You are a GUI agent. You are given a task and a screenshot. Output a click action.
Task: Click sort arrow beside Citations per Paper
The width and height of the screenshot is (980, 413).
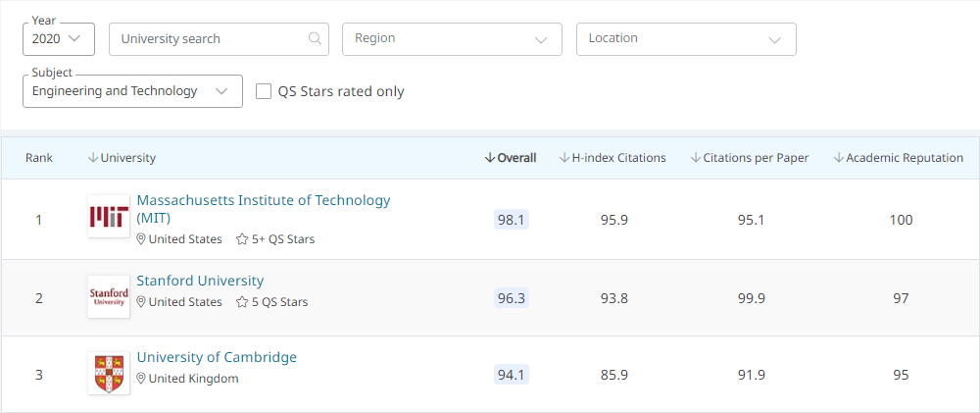click(x=695, y=158)
